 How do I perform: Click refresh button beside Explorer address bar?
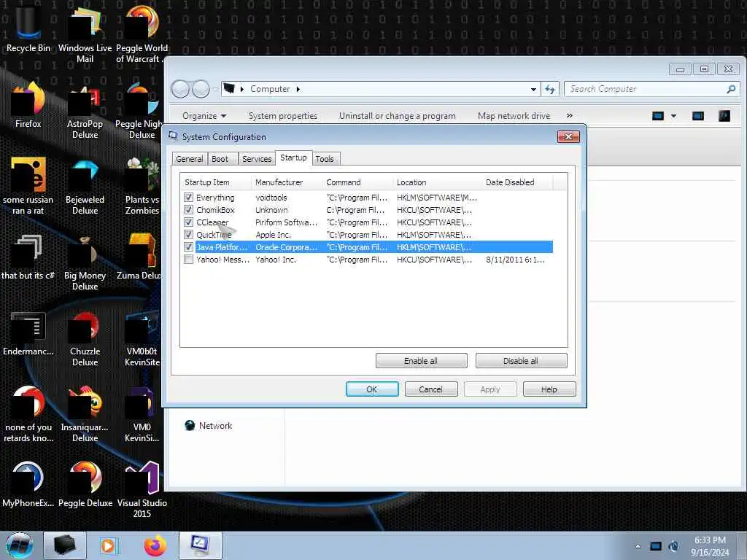click(x=550, y=89)
